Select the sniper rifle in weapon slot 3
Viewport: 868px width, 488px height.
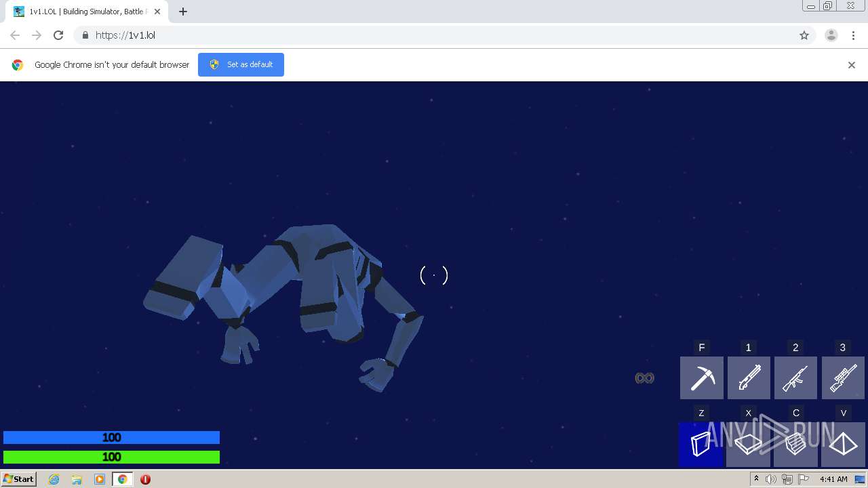click(x=843, y=378)
